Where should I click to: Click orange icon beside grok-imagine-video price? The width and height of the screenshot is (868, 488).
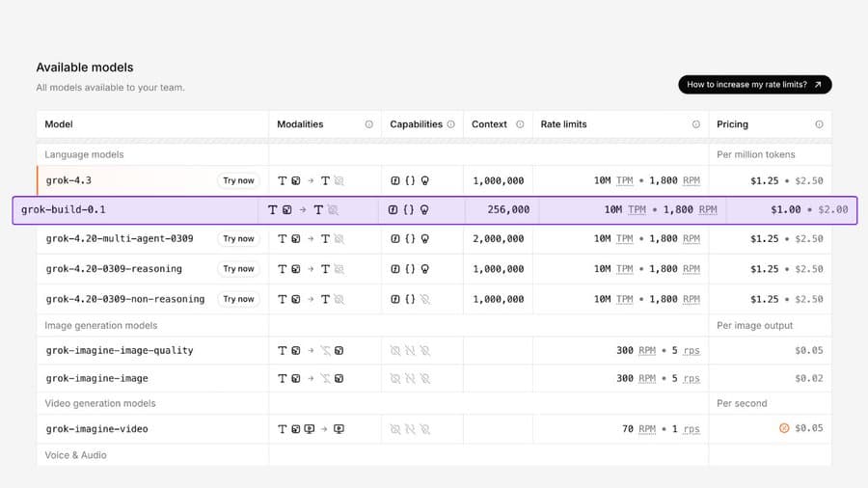click(x=784, y=428)
